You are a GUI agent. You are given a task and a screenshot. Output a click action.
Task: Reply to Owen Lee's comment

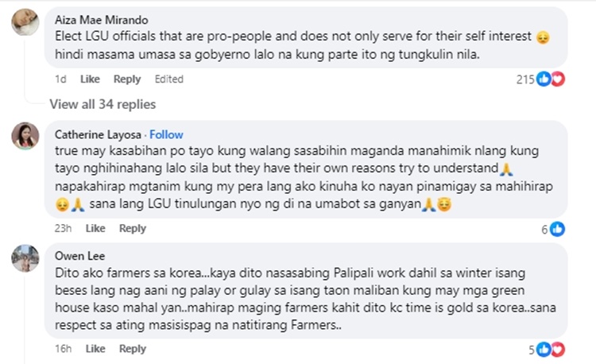click(133, 349)
